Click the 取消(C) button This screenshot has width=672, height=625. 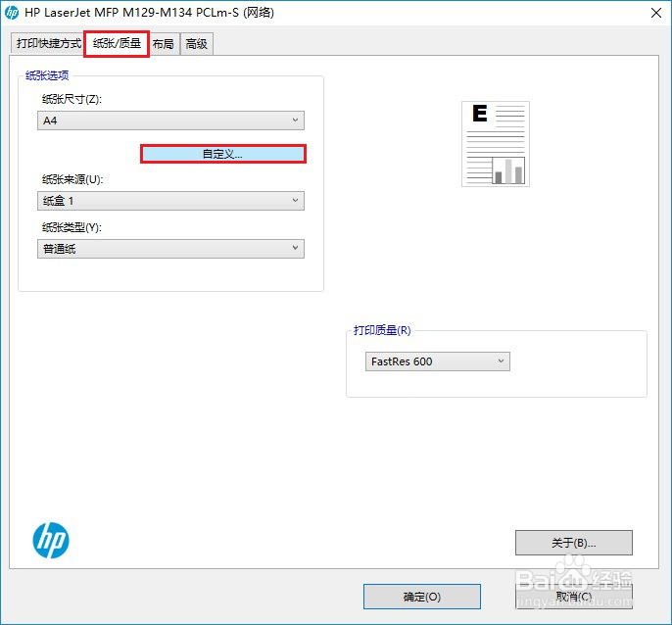click(x=573, y=597)
